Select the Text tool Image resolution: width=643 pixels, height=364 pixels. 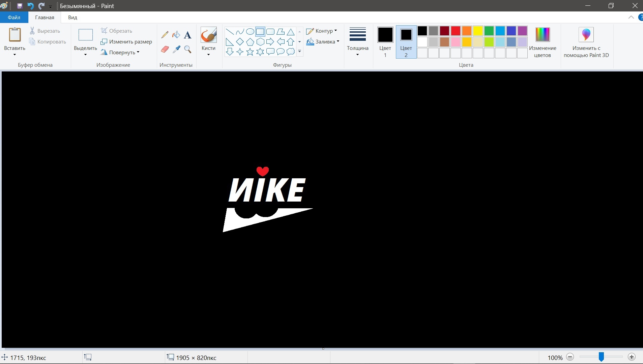point(187,35)
